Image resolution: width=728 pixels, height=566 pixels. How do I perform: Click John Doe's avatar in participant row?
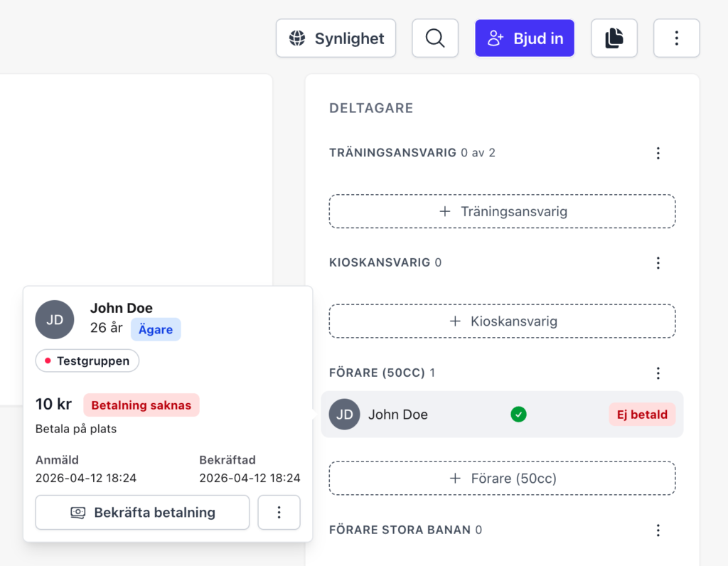tap(345, 415)
